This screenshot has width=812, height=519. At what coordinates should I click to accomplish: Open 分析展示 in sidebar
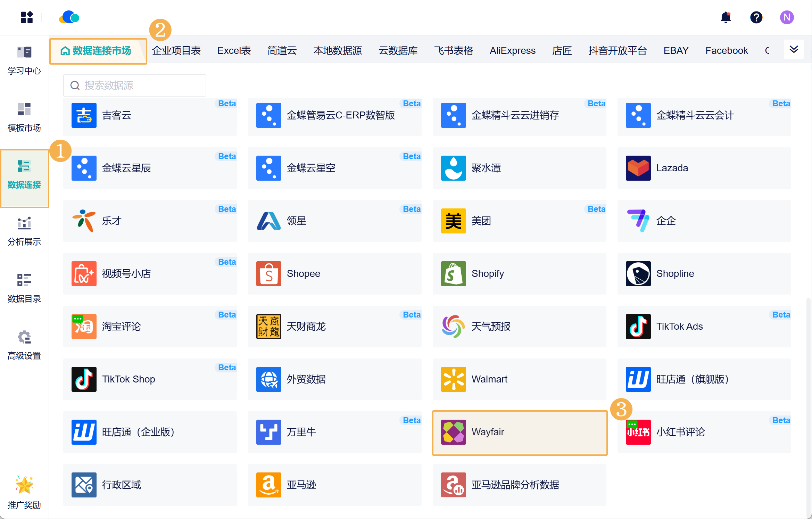24,231
